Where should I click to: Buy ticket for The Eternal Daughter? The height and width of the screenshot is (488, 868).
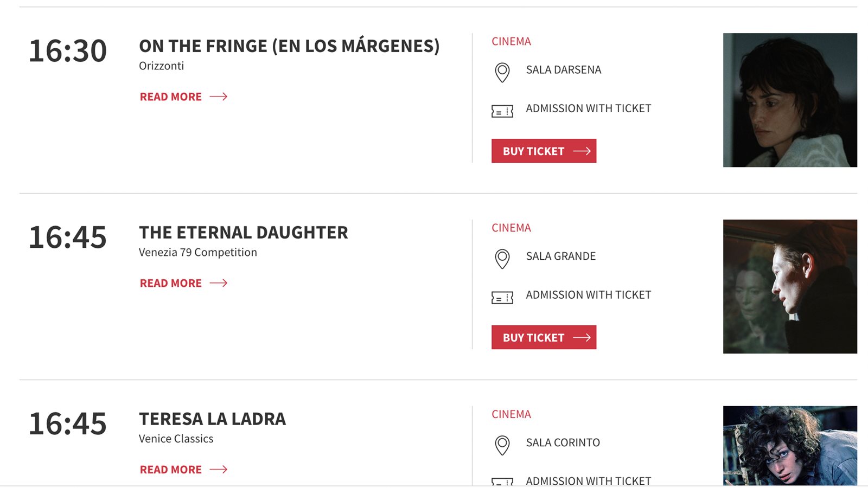[x=544, y=338]
